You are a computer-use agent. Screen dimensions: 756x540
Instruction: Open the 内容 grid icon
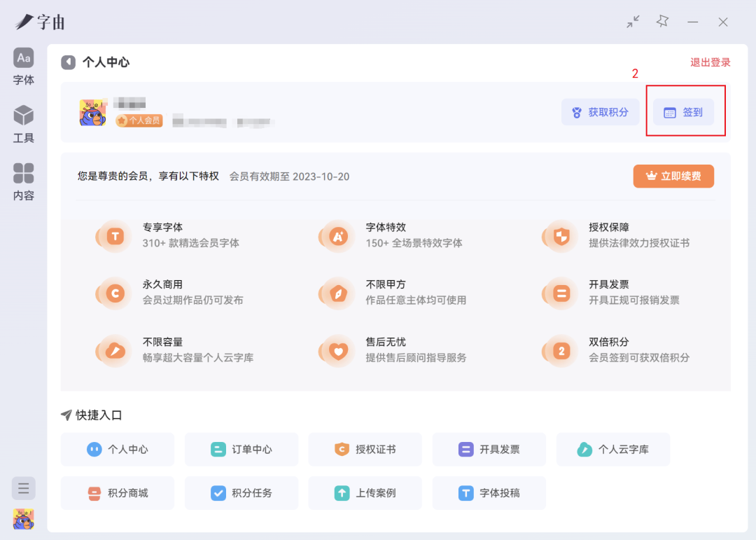pyautogui.click(x=23, y=181)
